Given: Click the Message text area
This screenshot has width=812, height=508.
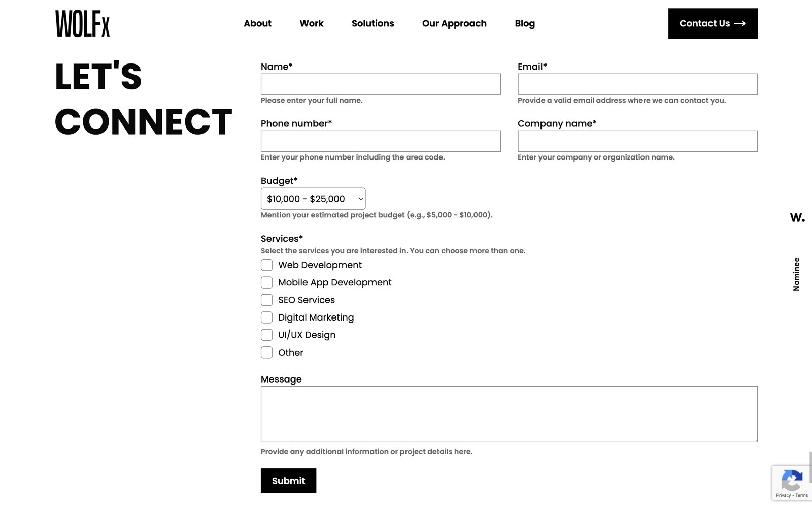Looking at the screenshot, I should (x=509, y=414).
